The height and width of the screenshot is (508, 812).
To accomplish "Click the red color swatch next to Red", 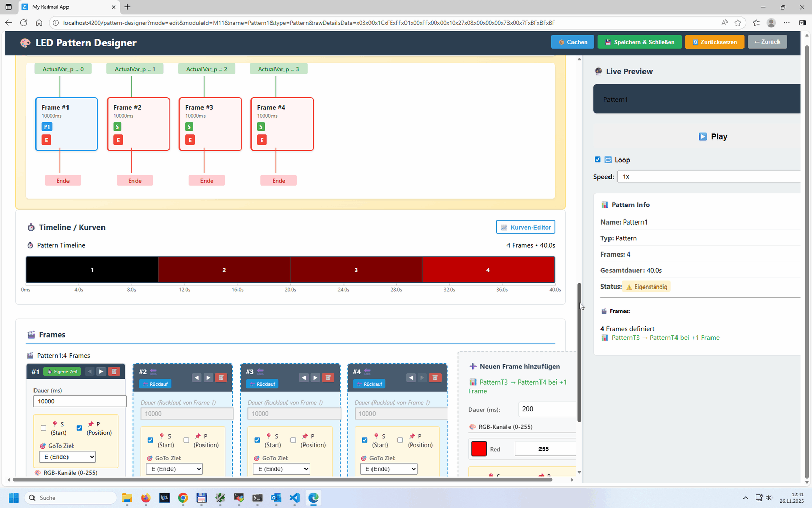I will (x=479, y=449).
